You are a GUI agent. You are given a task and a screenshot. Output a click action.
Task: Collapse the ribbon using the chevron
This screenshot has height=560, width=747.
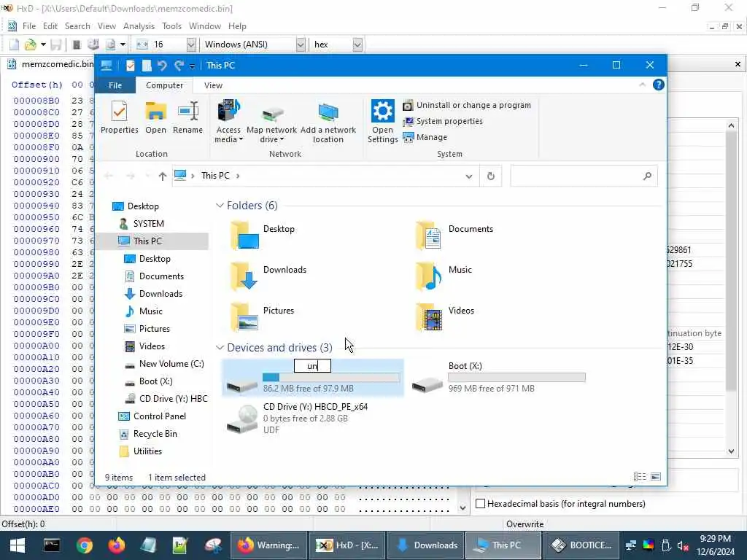click(x=642, y=85)
